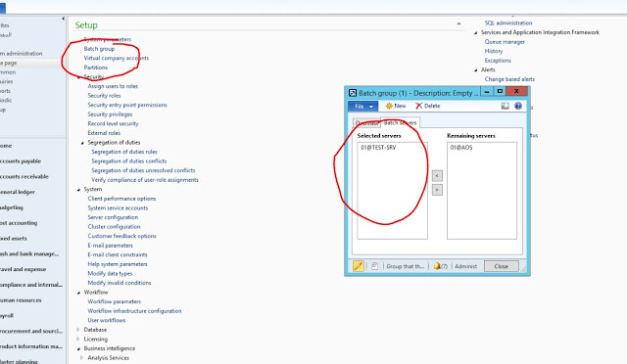The image size is (627, 364).
Task: Open System service accounts
Action: click(x=118, y=208)
